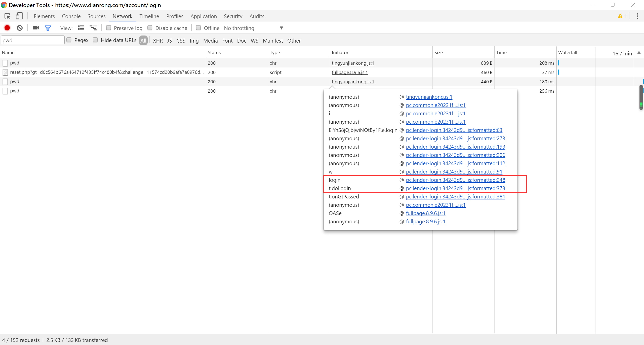The height and width of the screenshot is (345, 644).
Task: Click the red record network log button
Action: pyautogui.click(x=7, y=28)
